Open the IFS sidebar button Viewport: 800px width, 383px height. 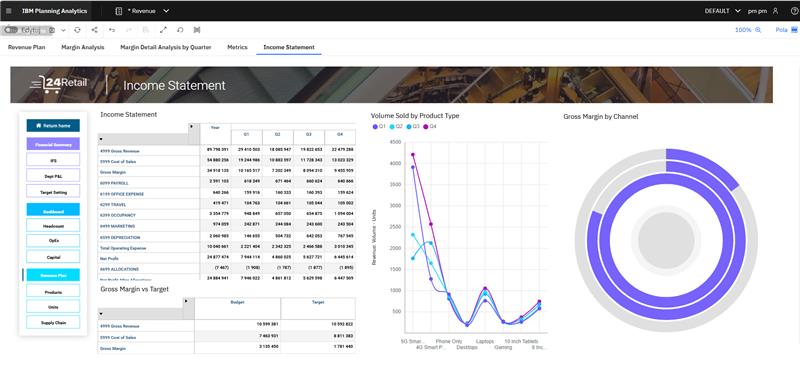click(x=54, y=160)
